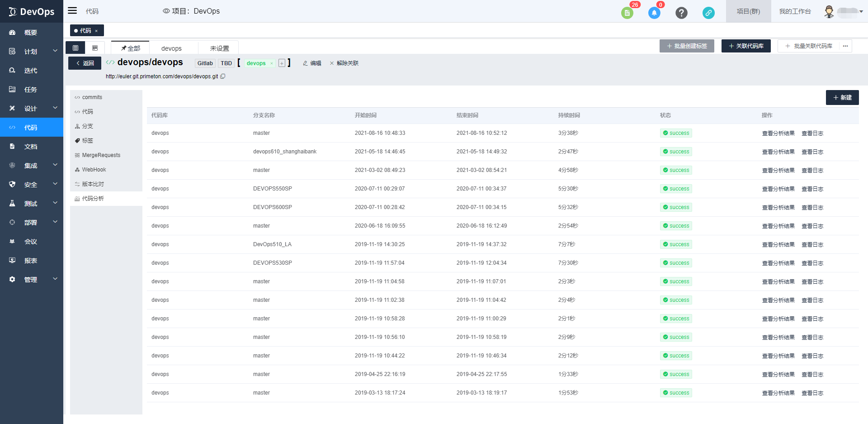The height and width of the screenshot is (424, 868).
Task: Open the notification bell icon
Action: [x=654, y=13]
